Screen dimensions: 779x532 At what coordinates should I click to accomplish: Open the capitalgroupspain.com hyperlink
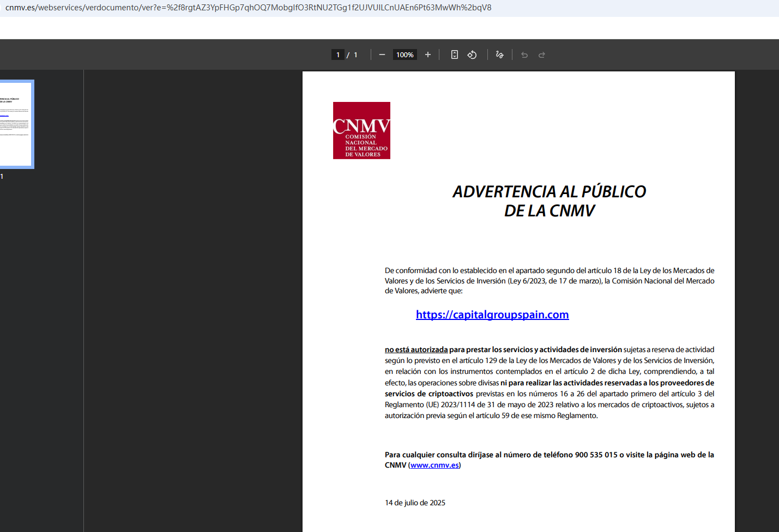tap(492, 315)
